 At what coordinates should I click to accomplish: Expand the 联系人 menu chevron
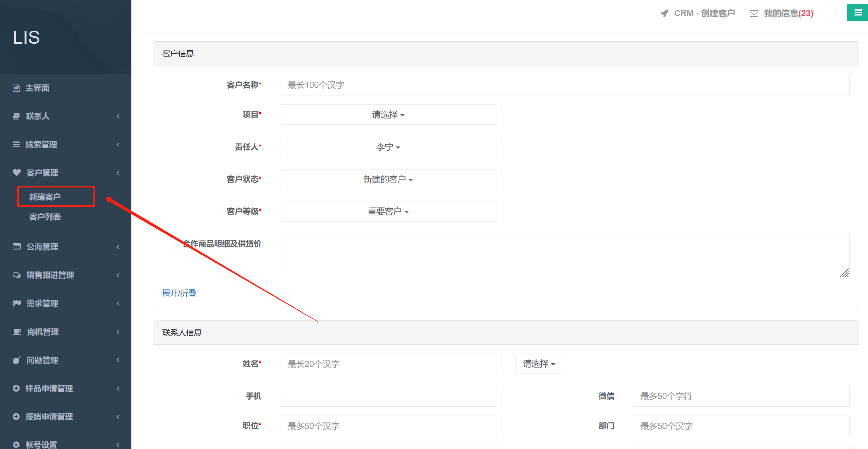[x=118, y=116]
